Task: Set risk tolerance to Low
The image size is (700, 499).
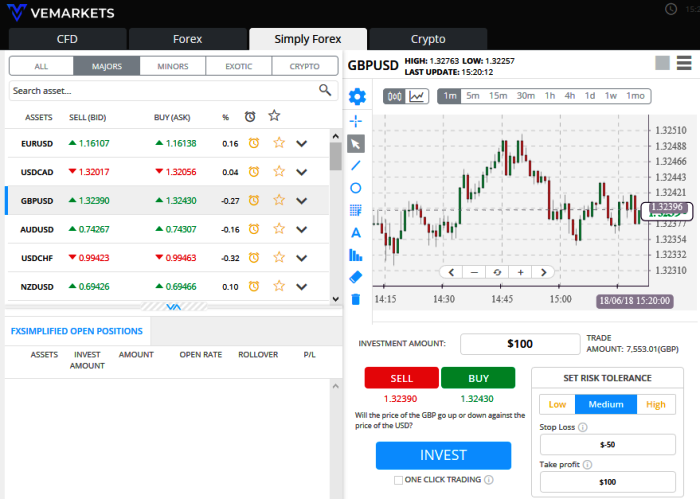Action: point(557,404)
